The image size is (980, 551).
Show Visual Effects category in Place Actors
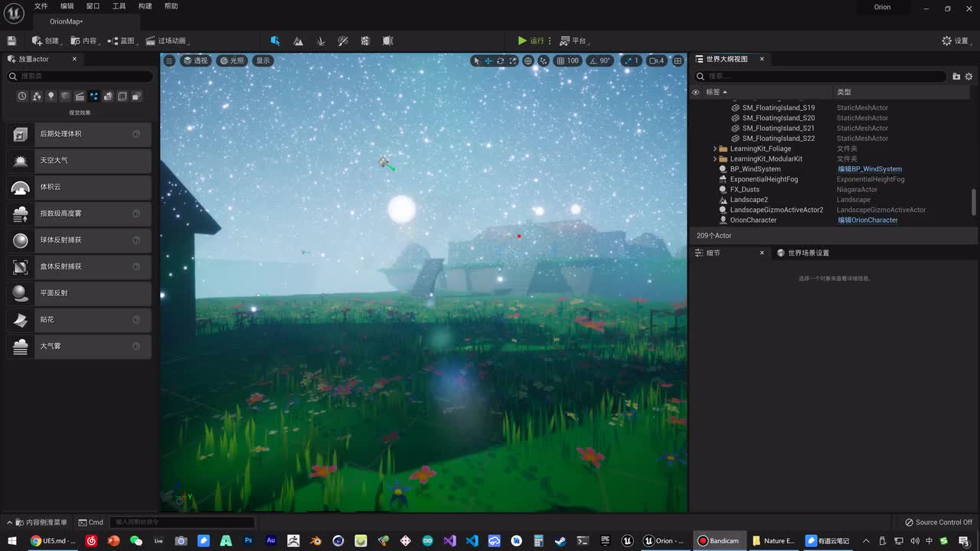[x=93, y=96]
